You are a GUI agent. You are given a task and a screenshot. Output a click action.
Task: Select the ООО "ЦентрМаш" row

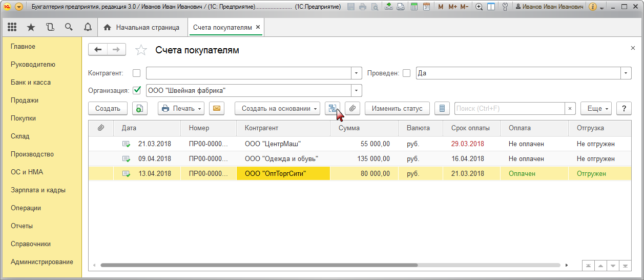pos(360,144)
